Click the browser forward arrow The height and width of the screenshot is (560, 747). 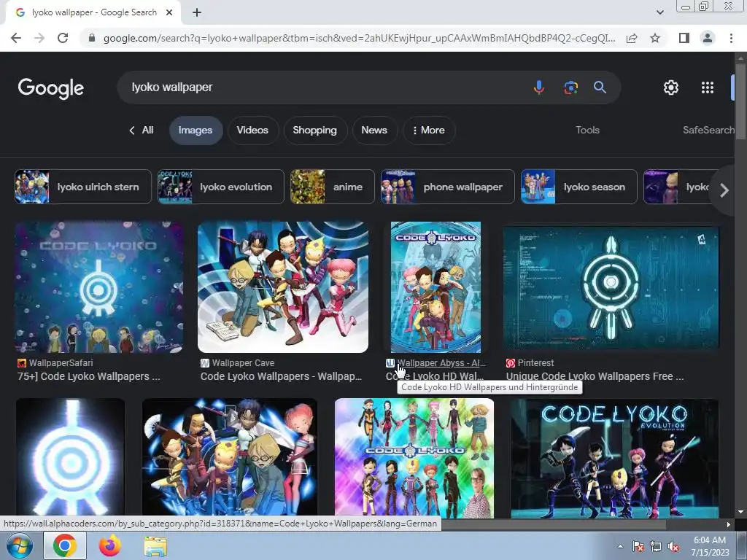pyautogui.click(x=39, y=38)
